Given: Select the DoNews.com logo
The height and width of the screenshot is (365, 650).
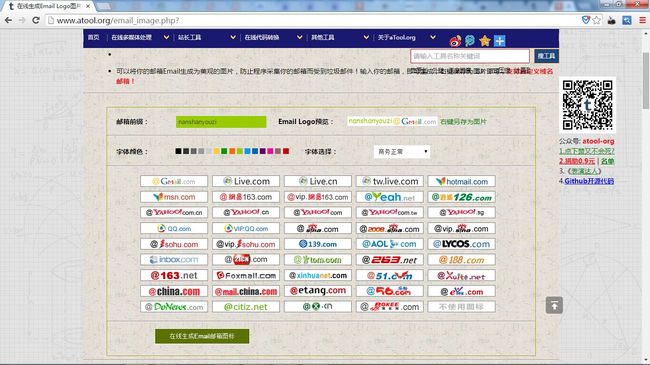Looking at the screenshot, I should (x=174, y=307).
